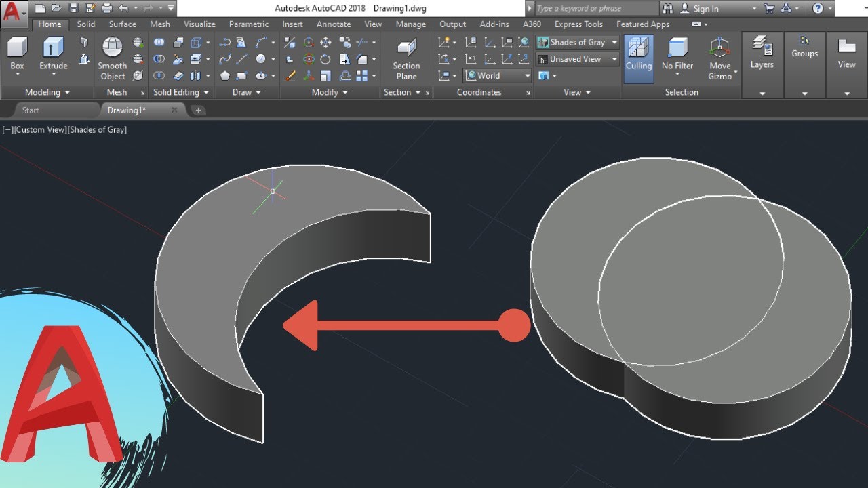Close the Drawing1 file tab
This screenshot has height=488, width=868.
tap(174, 110)
